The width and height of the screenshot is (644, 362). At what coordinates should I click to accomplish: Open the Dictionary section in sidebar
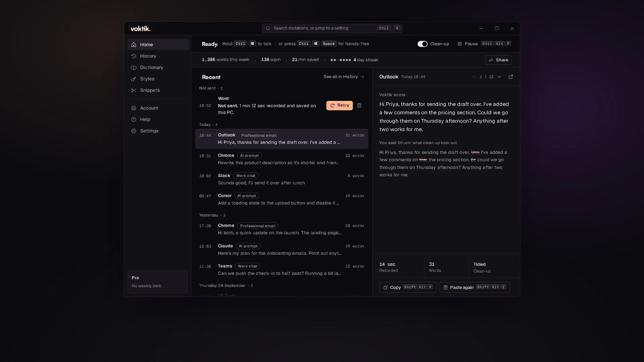click(158, 67)
